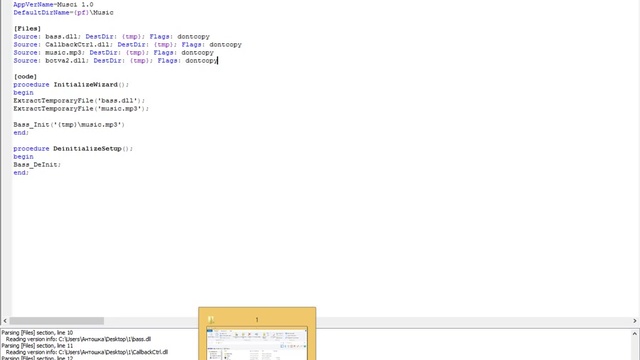Click the folder icon in the preview popup
Image resolution: width=640 pixels, height=360 pixels.
click(211, 320)
